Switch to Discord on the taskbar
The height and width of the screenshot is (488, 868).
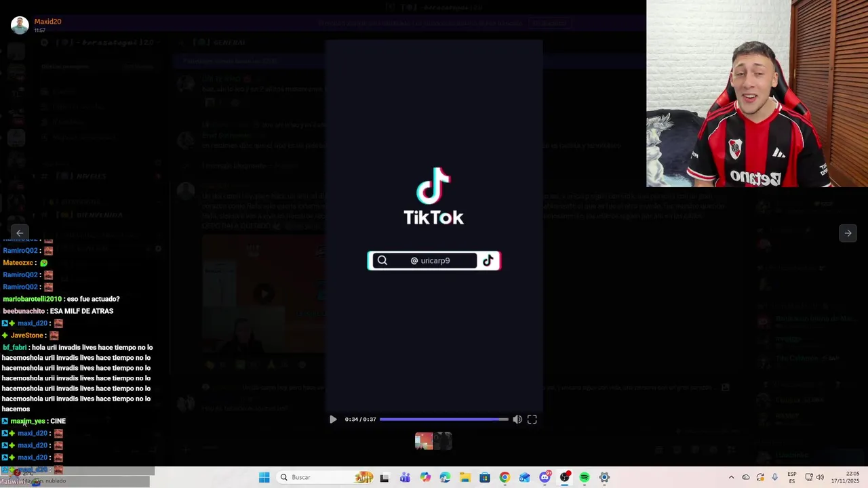[545, 477]
